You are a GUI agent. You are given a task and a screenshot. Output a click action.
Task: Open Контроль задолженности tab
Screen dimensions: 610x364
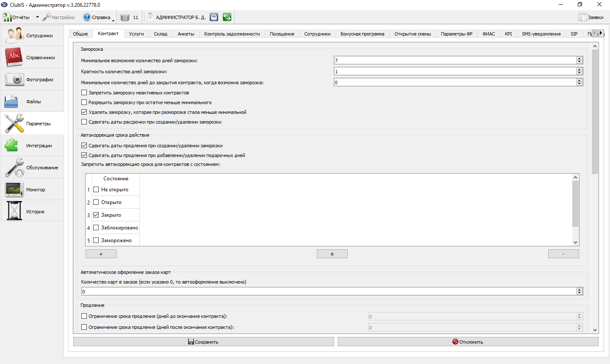(232, 34)
